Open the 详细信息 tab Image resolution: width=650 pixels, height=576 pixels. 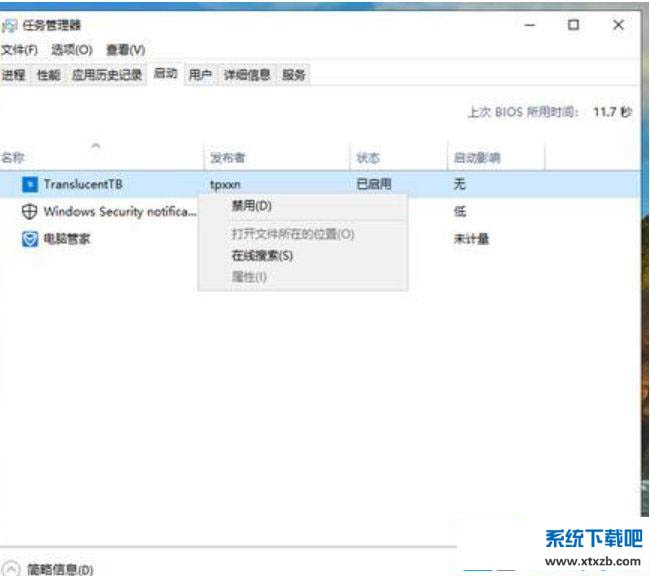point(246,75)
